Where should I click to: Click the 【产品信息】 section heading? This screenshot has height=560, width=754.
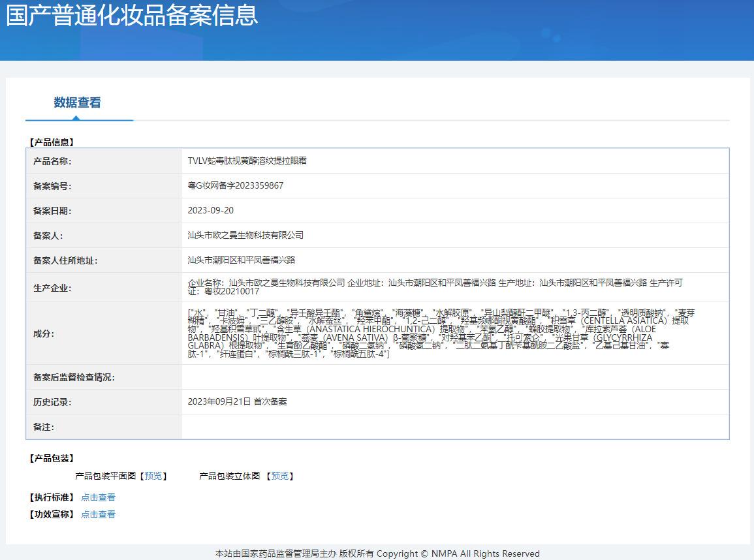(52, 142)
